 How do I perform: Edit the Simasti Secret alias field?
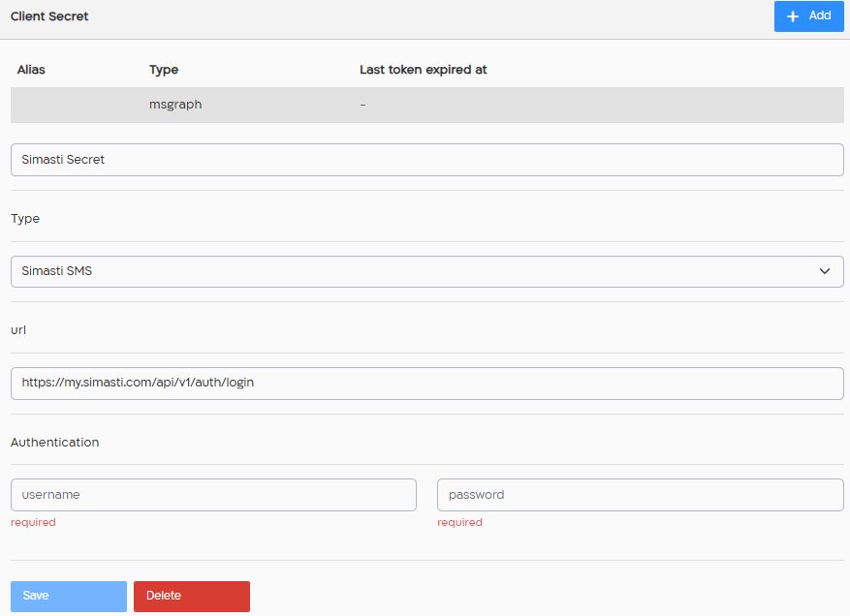pos(427,160)
